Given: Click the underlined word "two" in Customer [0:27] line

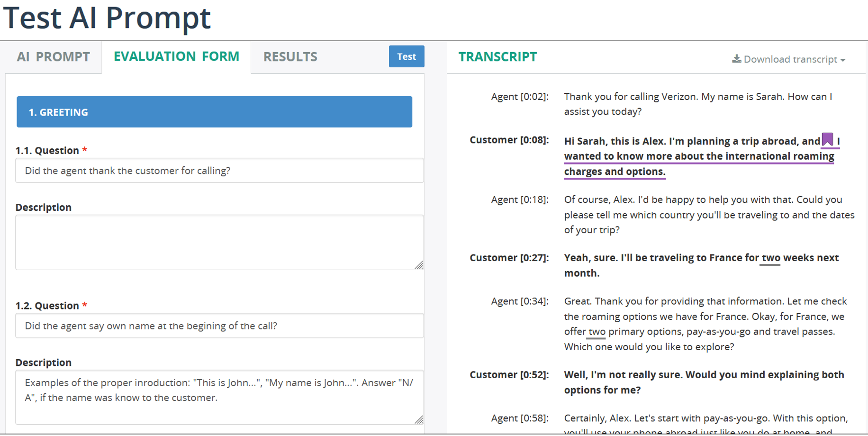Looking at the screenshot, I should [x=770, y=258].
